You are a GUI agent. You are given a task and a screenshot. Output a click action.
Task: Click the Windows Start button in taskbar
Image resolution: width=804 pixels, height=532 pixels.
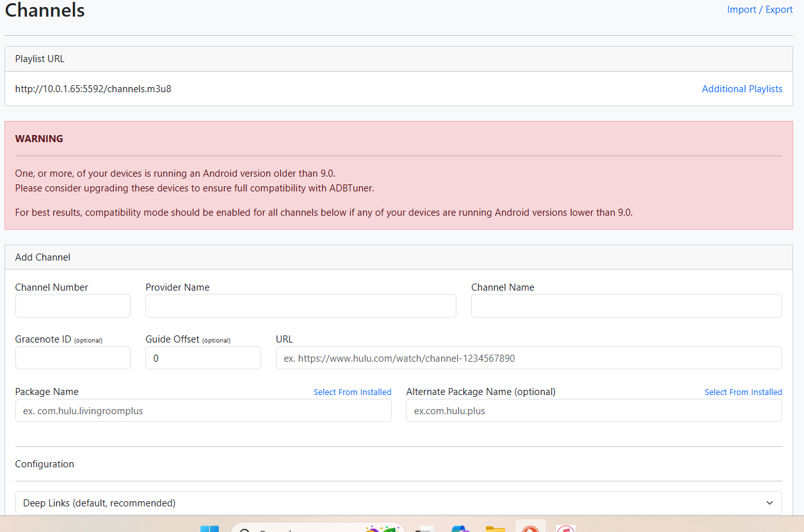click(x=209, y=529)
